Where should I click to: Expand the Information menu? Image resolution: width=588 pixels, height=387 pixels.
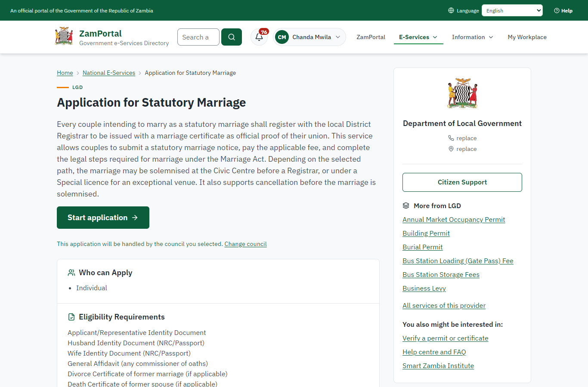(x=473, y=37)
